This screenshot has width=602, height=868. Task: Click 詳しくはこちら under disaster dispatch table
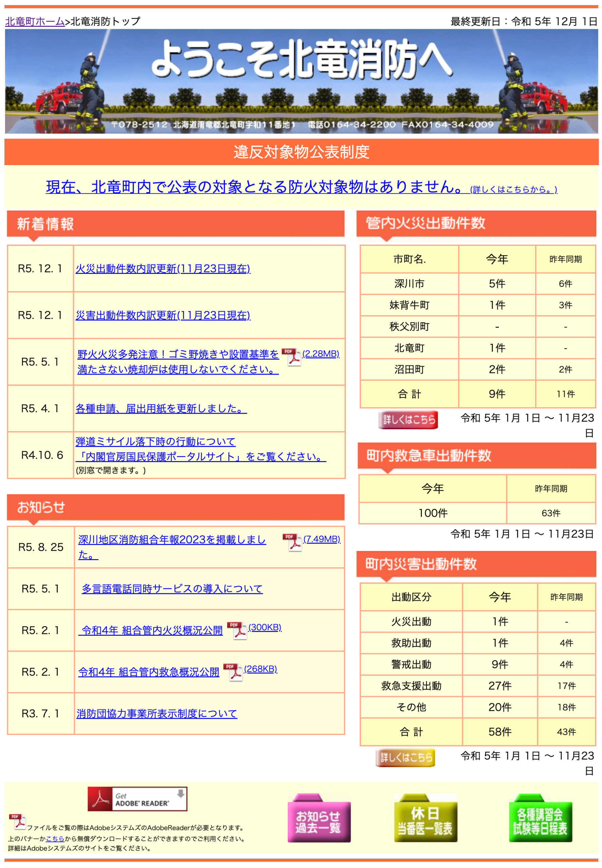tap(406, 757)
